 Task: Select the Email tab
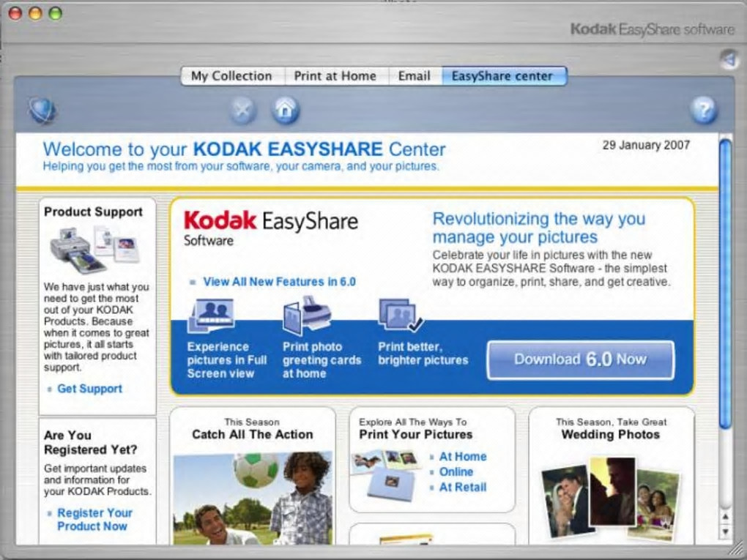point(415,76)
